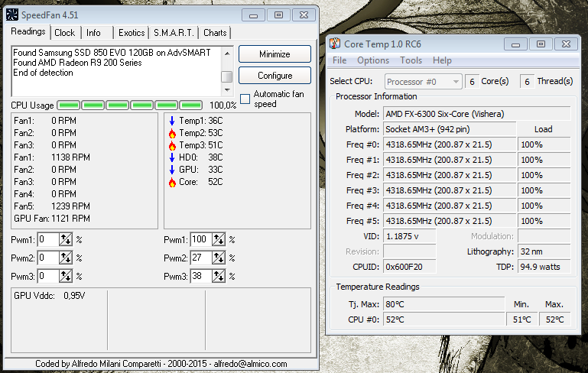Open the Charts tab

pyautogui.click(x=215, y=33)
